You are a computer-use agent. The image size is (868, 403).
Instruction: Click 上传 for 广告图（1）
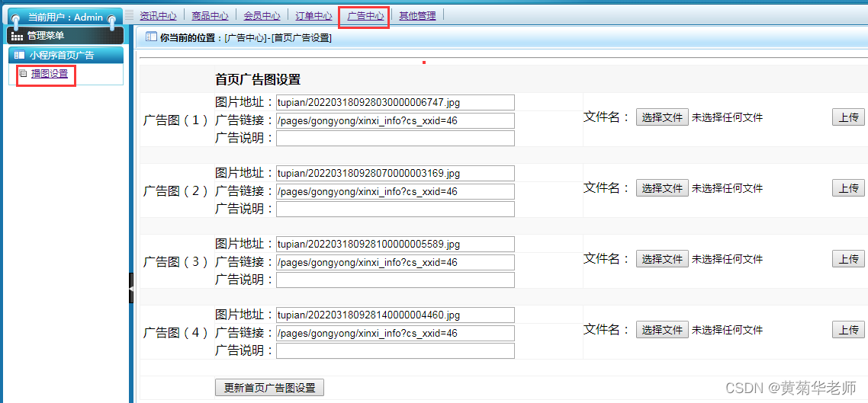click(849, 117)
